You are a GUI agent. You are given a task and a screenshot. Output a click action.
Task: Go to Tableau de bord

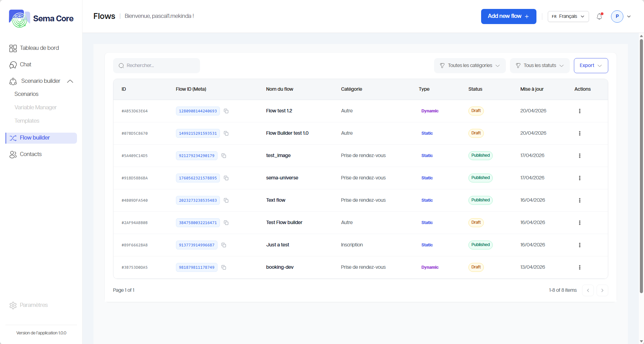click(x=39, y=48)
